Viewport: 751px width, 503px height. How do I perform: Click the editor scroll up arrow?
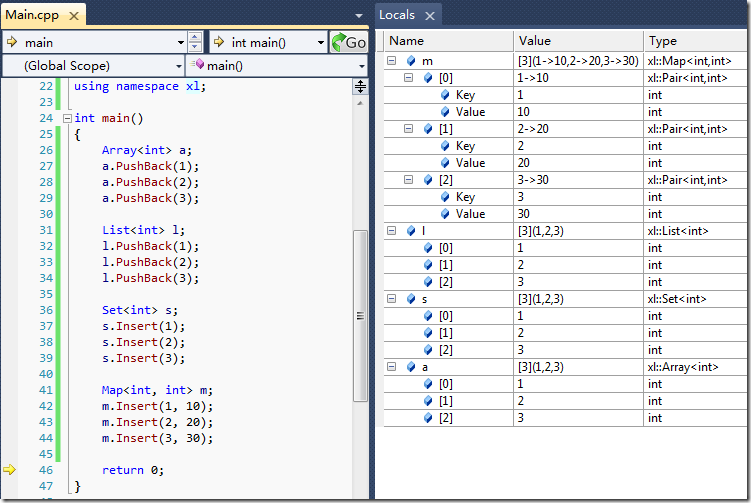(x=360, y=103)
